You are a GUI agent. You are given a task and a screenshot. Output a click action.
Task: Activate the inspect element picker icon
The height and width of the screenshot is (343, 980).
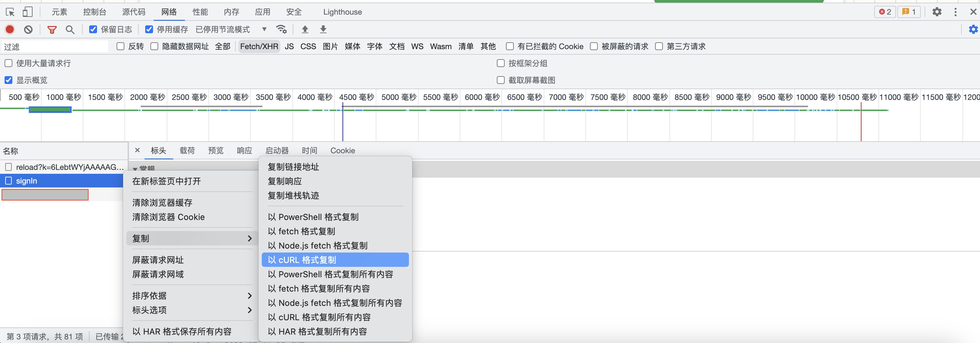point(10,12)
